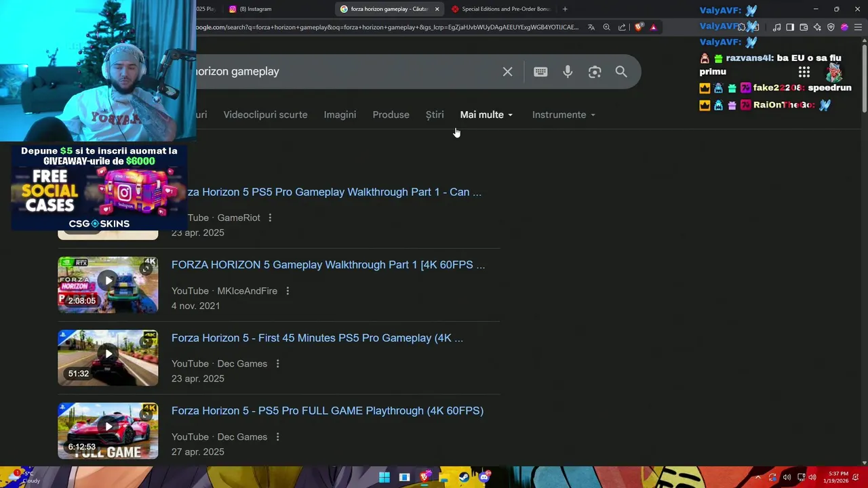868x488 pixels.
Task: Click the CSGO Skins Free Social Cases banner
Action: point(99,187)
